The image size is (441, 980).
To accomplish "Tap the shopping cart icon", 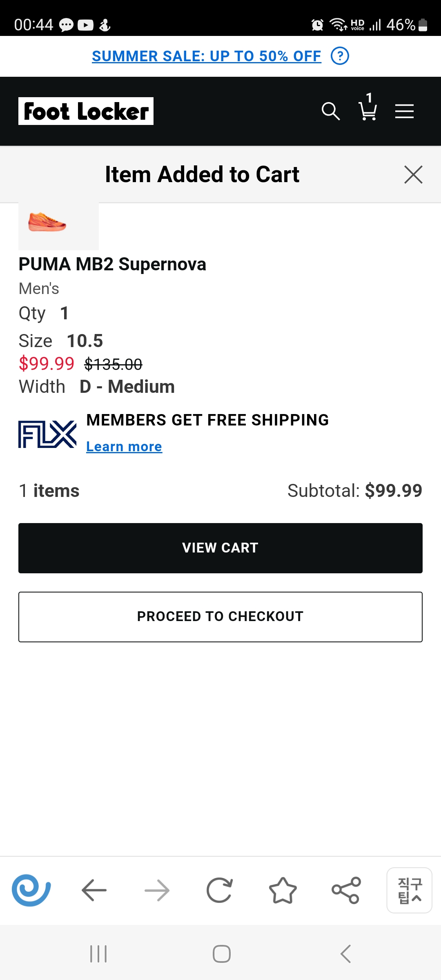I will point(367,110).
